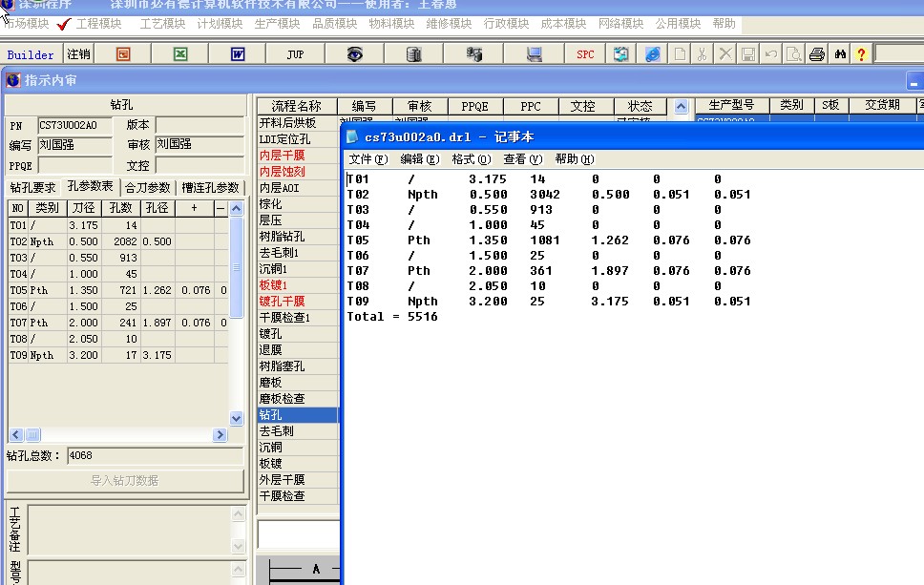Image resolution: width=924 pixels, height=585 pixels.
Task: Click the computer monitor icon
Action: 534,54
